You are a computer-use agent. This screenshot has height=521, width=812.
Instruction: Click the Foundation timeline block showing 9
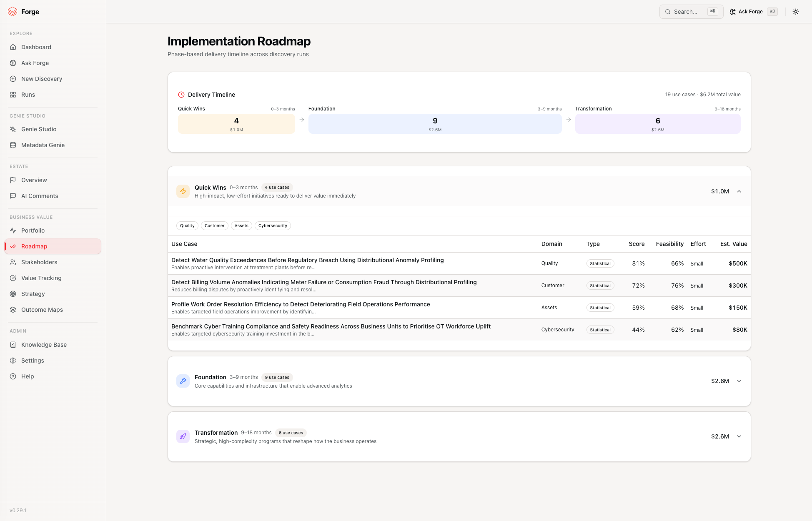(435, 124)
